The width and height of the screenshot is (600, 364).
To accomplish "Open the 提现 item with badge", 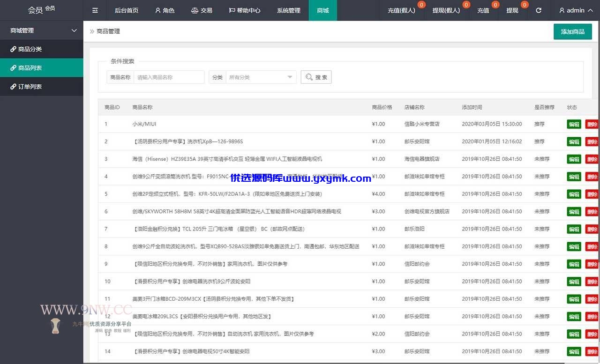I will point(512,10).
